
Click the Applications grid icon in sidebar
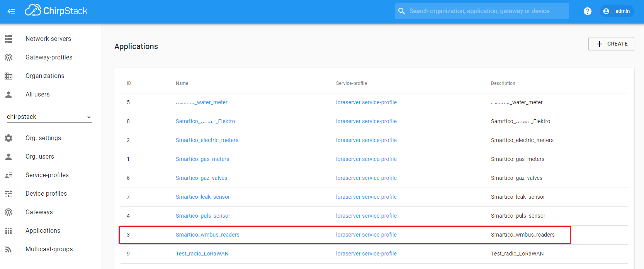tap(8, 231)
